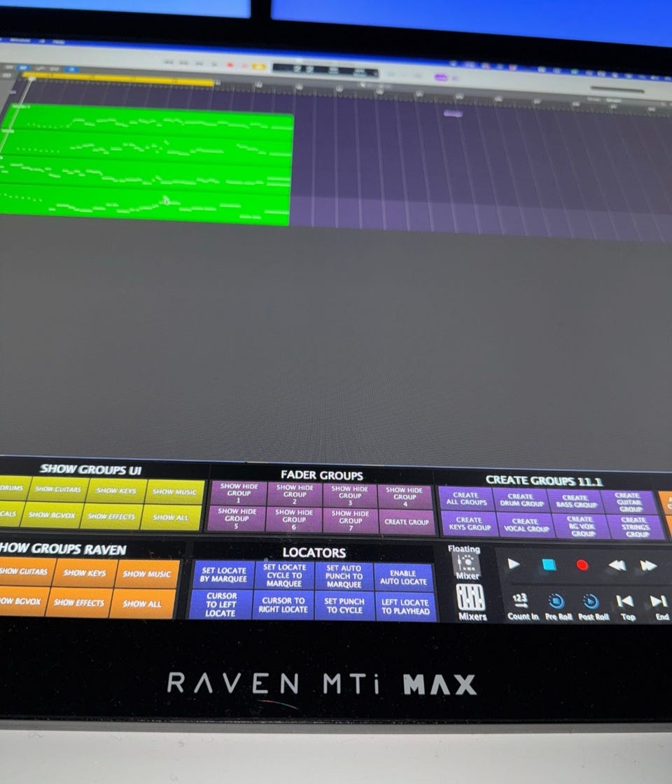Image resolution: width=672 pixels, height=784 pixels.
Task: Select Create All Groups
Action: coord(466,498)
